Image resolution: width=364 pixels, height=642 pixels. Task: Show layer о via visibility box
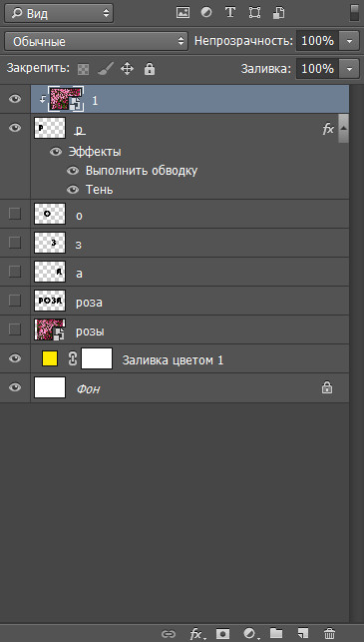click(15, 214)
